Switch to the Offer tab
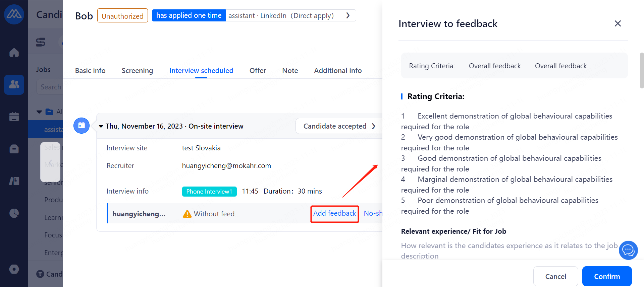Image resolution: width=644 pixels, height=287 pixels. pos(258,71)
